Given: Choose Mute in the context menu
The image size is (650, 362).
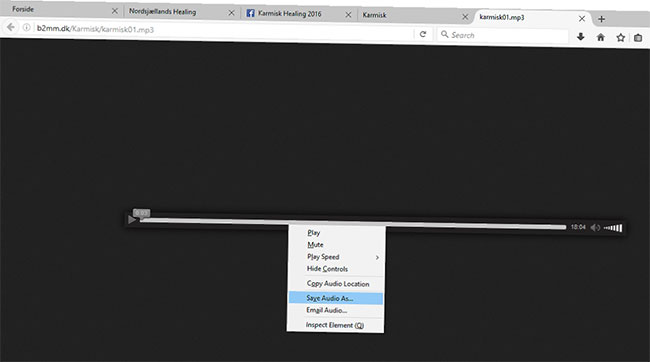Looking at the screenshot, I should click(x=337, y=245).
